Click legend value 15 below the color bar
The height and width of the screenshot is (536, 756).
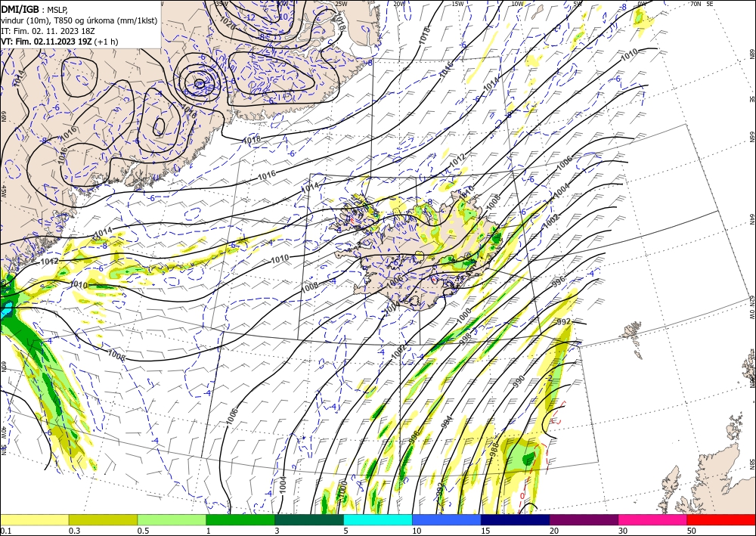point(485,531)
